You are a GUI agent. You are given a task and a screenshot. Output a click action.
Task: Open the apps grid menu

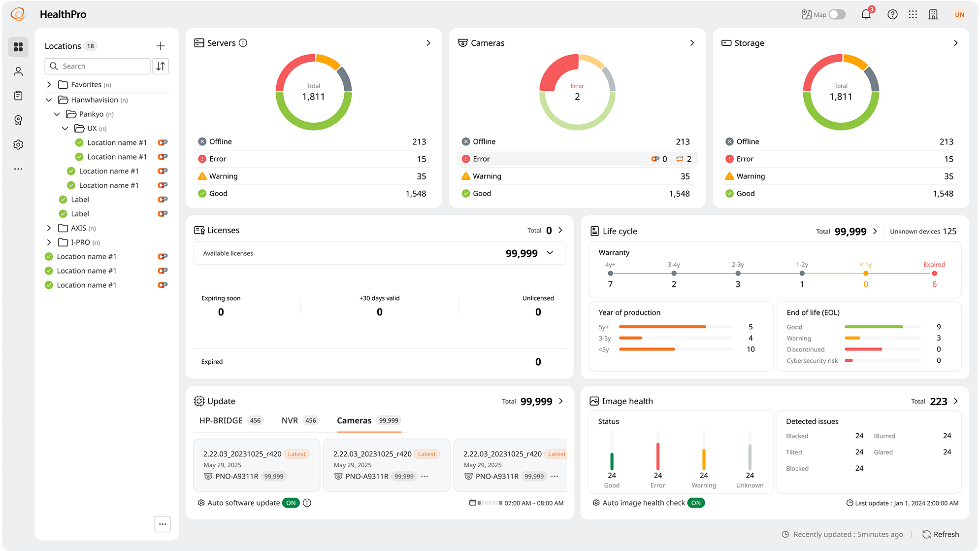[x=913, y=14]
